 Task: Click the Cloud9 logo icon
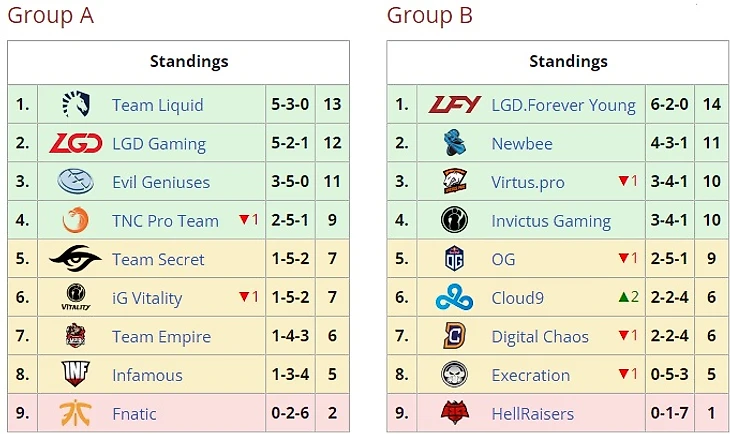coord(455,298)
